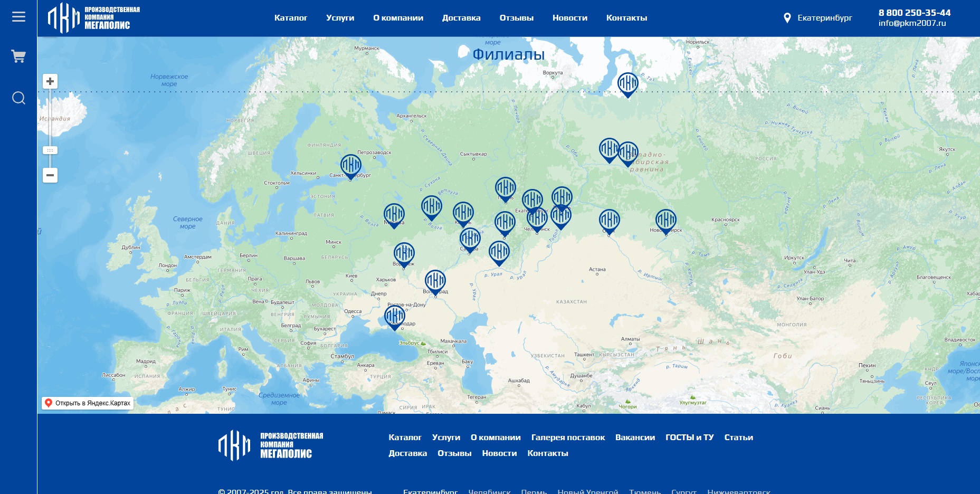Viewport: 980px width, 494px height.
Task: Click the map zoom slider handle
Action: tap(50, 150)
